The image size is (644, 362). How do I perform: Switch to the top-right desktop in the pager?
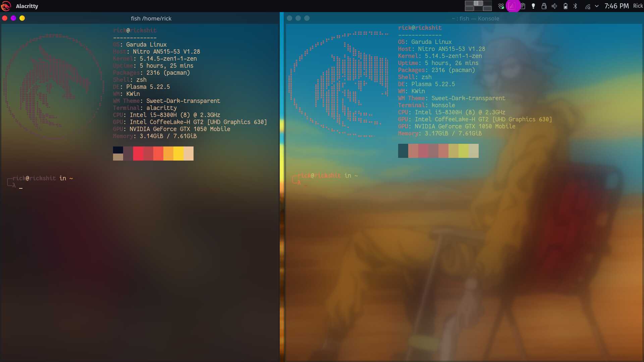pos(487,3)
